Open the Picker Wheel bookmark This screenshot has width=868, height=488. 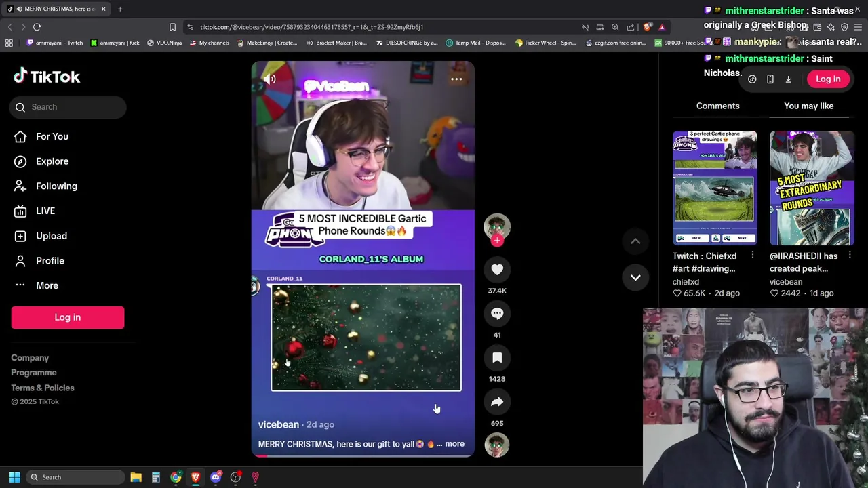coord(545,43)
